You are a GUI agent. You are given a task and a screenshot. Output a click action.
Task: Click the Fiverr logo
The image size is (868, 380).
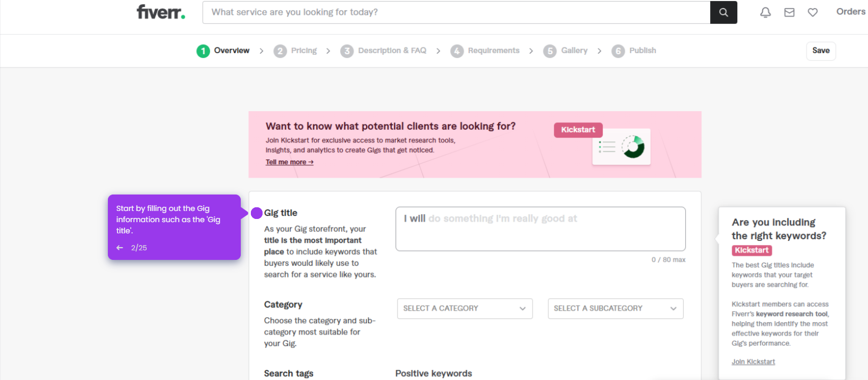[161, 12]
